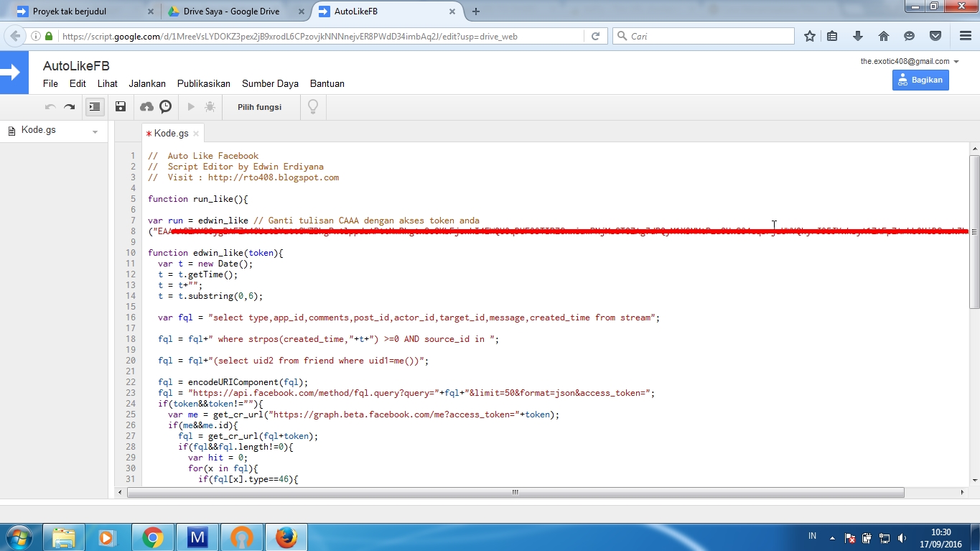This screenshot has width=980, height=551.
Task: Select Kode.gs in the file sidebar
Action: (39, 131)
